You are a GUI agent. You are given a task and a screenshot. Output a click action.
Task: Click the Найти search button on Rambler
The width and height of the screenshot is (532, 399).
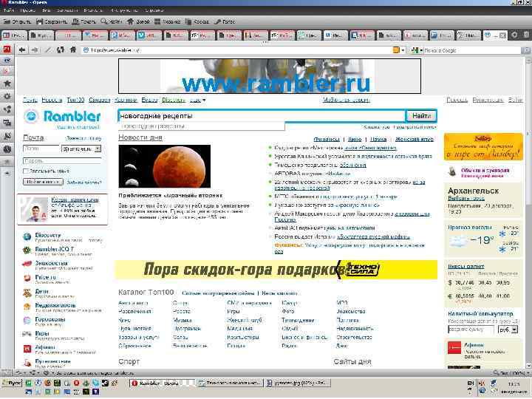(421, 116)
